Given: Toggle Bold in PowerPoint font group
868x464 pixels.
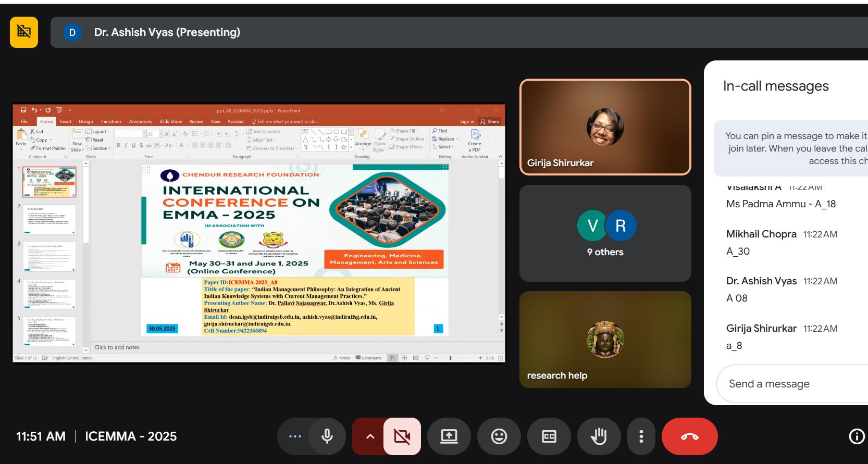Looking at the screenshot, I should point(118,145).
